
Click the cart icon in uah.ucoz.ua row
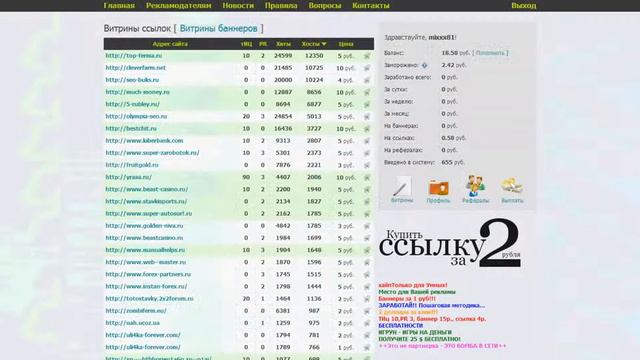367,323
